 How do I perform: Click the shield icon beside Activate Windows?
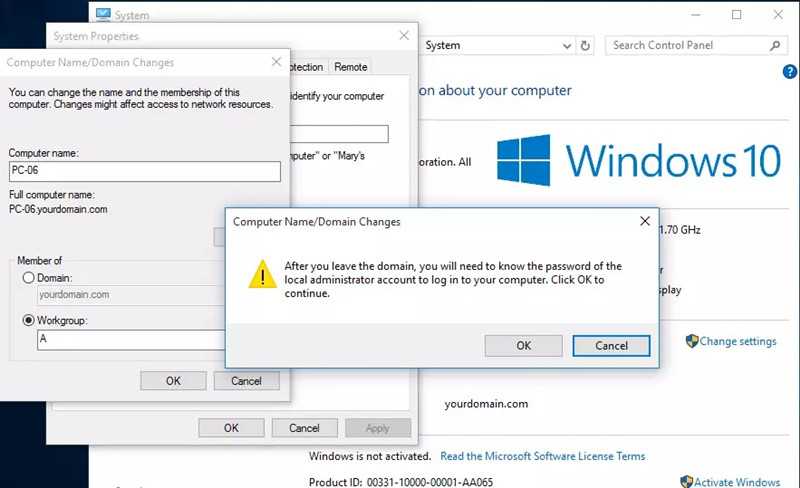pyautogui.click(x=687, y=482)
